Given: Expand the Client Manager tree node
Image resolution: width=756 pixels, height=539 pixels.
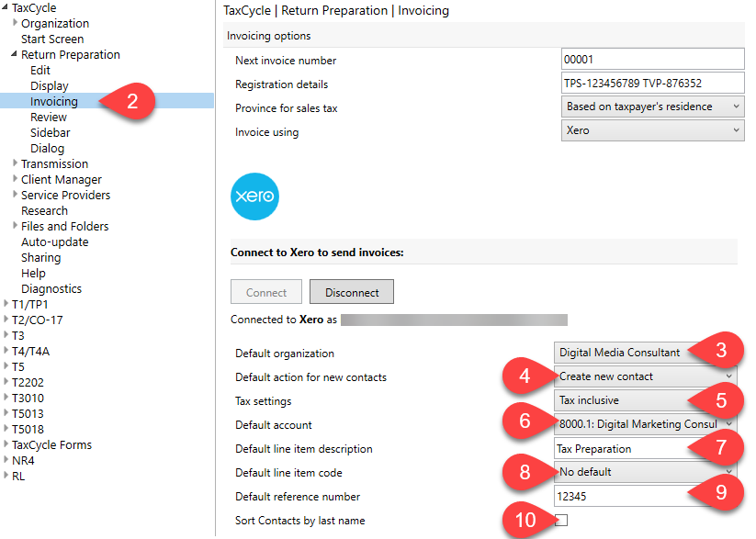Looking at the screenshot, I should (15, 178).
